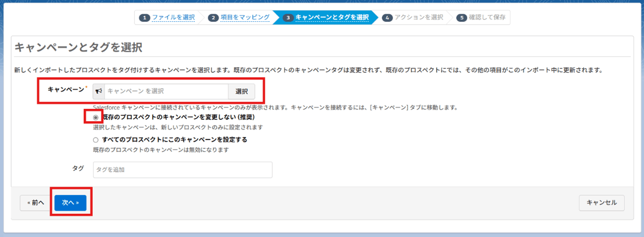Click the text '選択したキャンペーンは、新しいプロスペクトのみに設定されます'

point(177,128)
